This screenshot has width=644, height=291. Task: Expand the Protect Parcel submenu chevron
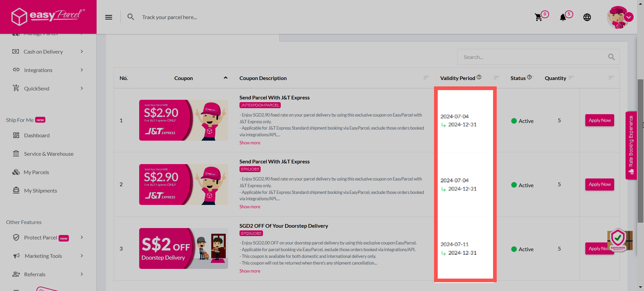click(x=82, y=237)
